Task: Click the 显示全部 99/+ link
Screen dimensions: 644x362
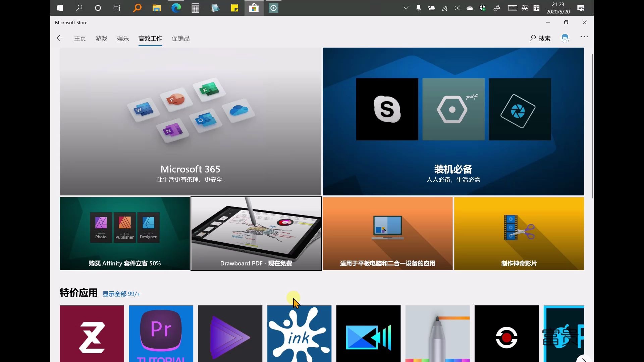Action: [121, 294]
